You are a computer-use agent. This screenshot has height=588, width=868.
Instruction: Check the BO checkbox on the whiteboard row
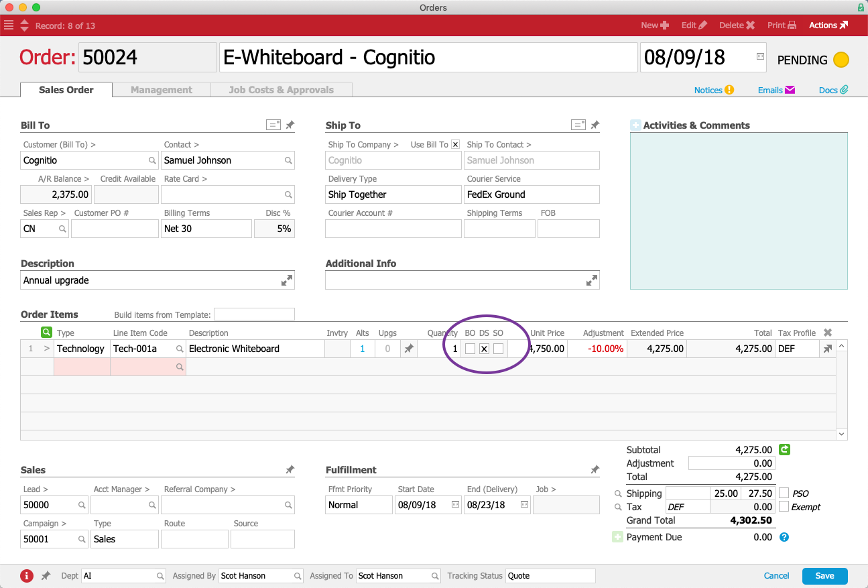(x=471, y=349)
